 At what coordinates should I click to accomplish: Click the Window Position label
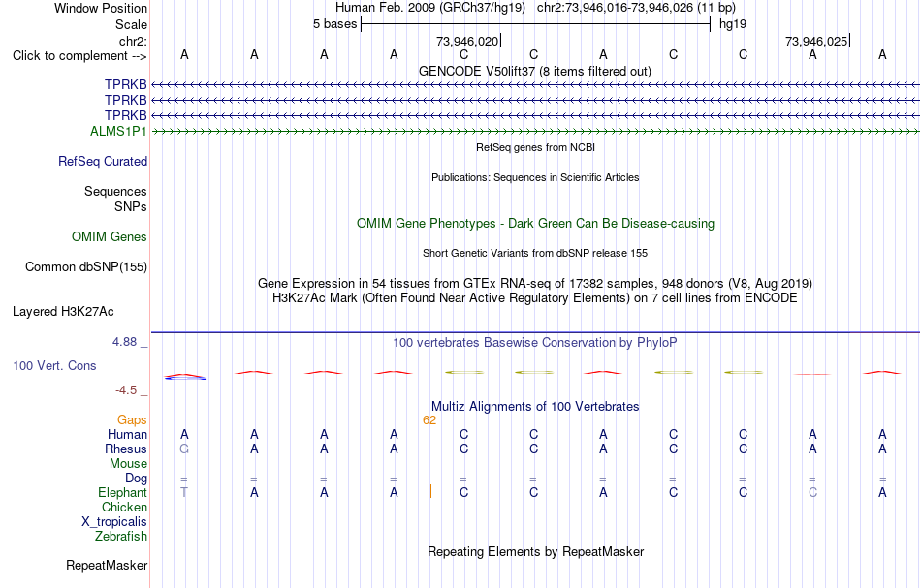click(x=101, y=8)
